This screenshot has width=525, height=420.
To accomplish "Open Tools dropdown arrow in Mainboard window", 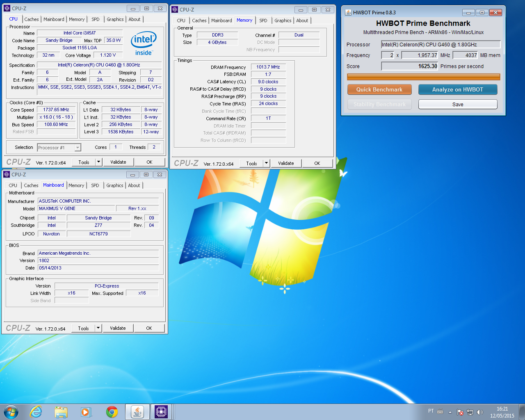I will pos(98,328).
